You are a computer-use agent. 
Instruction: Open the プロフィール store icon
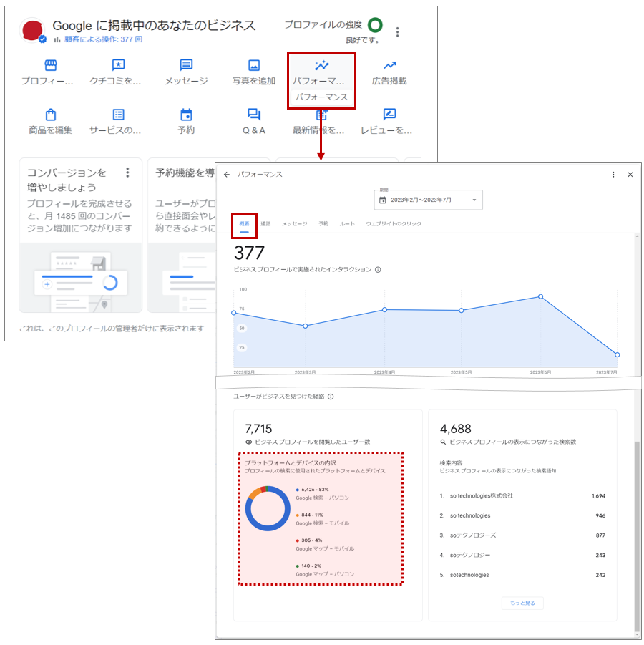[50, 66]
